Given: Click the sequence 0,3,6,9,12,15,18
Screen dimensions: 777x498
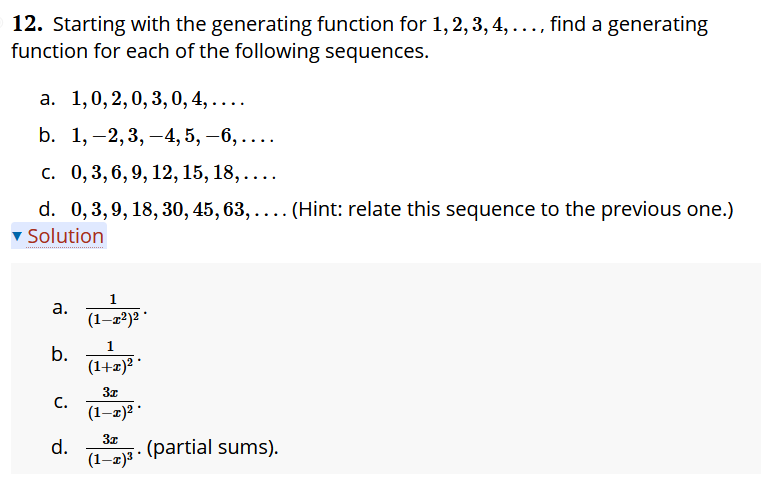Looking at the screenshot, I should point(173,172).
